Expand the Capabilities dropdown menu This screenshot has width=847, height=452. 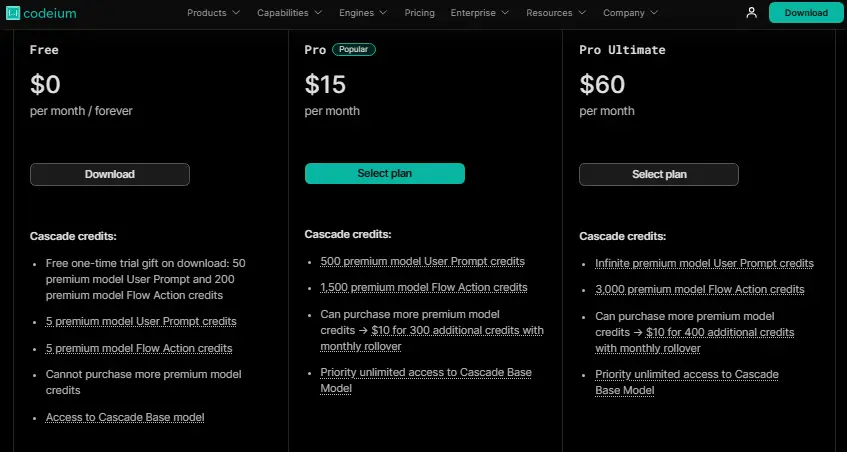[289, 13]
